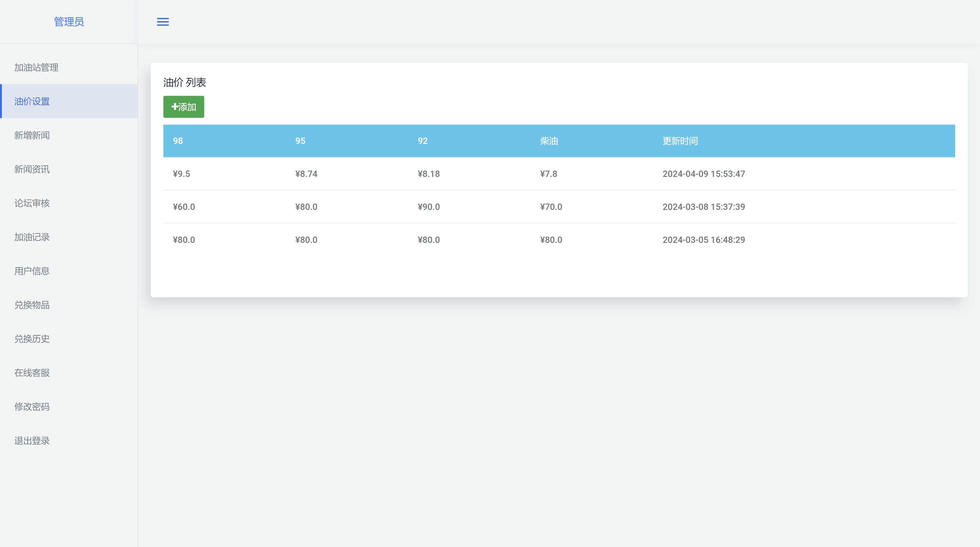Toggle the hamburger sidebar menu icon
The image size is (980, 547).
click(163, 22)
